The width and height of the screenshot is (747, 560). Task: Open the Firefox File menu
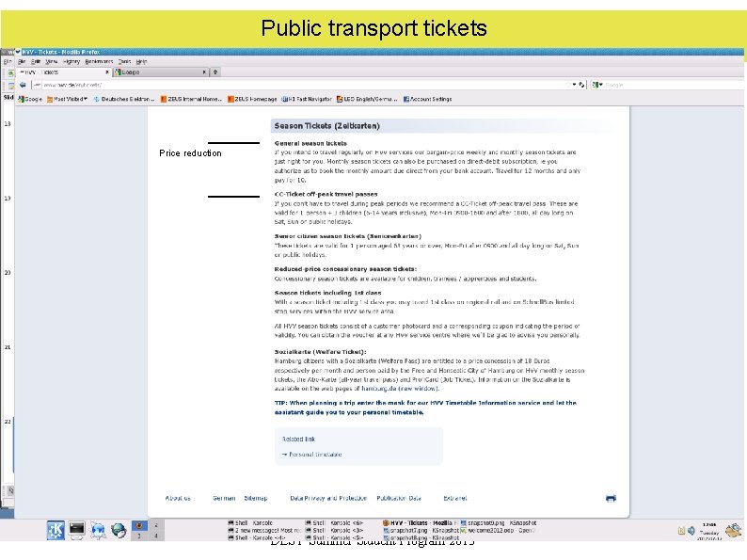tap(22, 61)
